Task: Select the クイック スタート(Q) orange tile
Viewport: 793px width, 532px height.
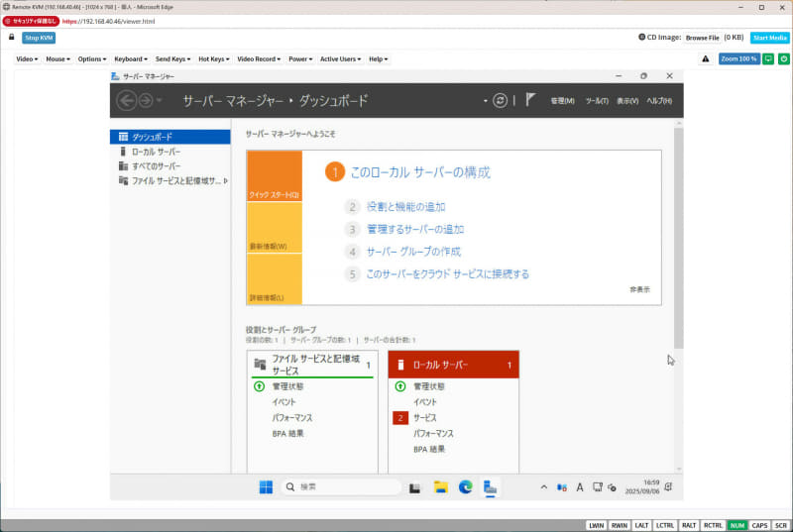Action: click(275, 175)
